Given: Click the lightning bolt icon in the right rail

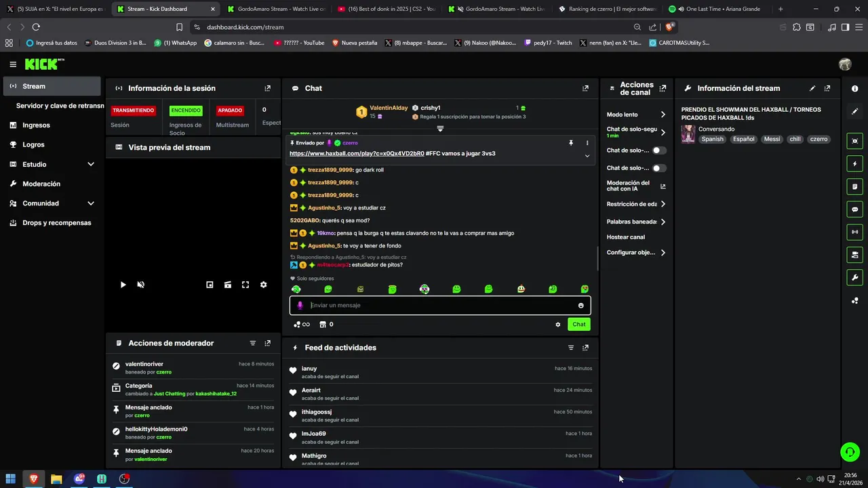Looking at the screenshot, I should [x=855, y=163].
